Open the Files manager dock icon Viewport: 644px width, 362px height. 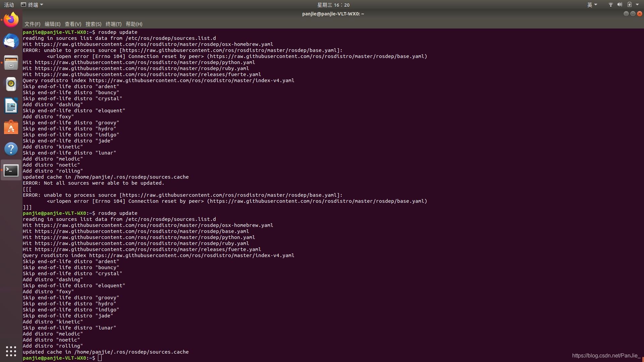tap(11, 63)
